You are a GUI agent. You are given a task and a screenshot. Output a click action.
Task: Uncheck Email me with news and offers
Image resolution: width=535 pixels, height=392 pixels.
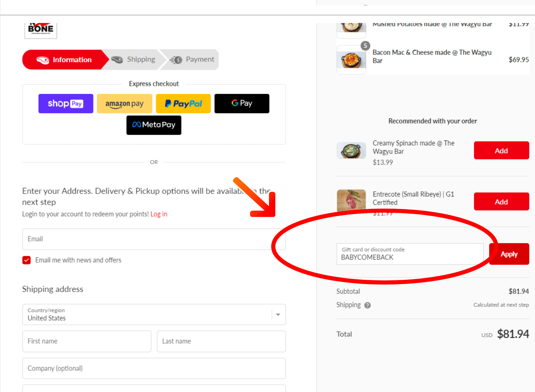click(x=27, y=260)
